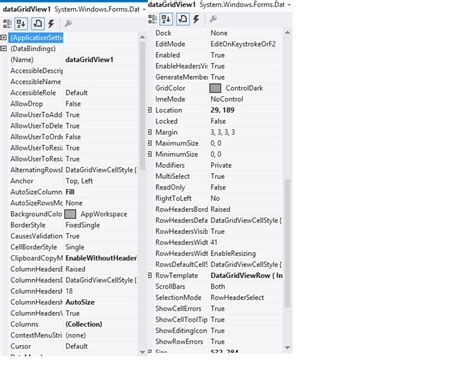The width and height of the screenshot is (474, 391).
Task: Click up arrow of scrollbar beside AccessibleRole list
Action: click(x=142, y=37)
